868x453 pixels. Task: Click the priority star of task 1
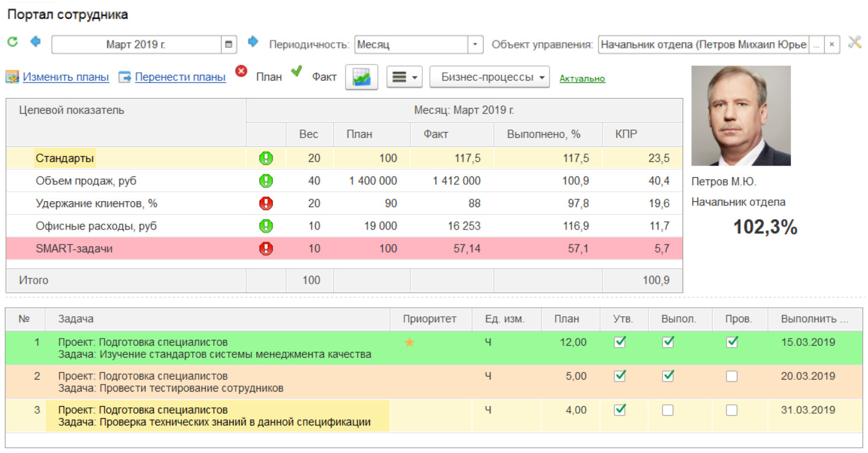click(x=410, y=343)
